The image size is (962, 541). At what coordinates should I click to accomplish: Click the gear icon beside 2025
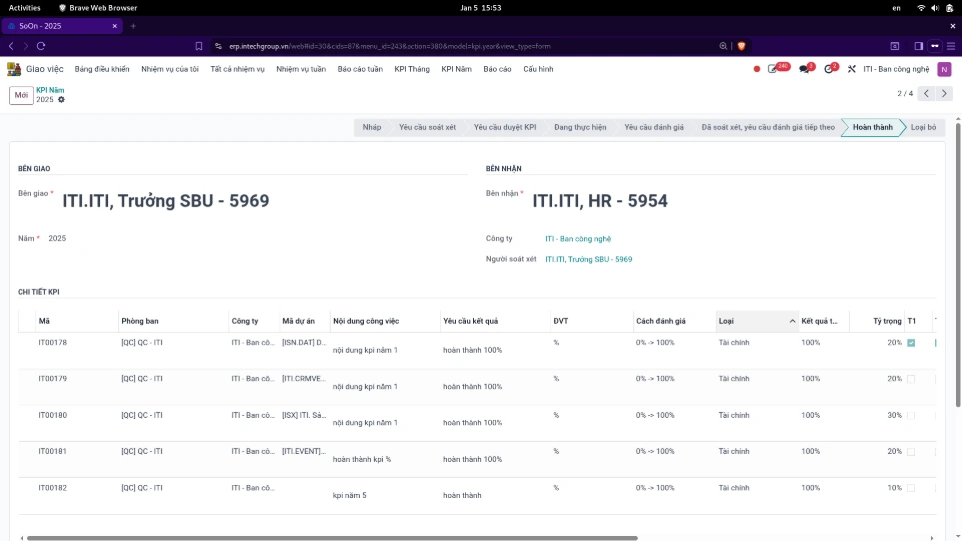[61, 100]
